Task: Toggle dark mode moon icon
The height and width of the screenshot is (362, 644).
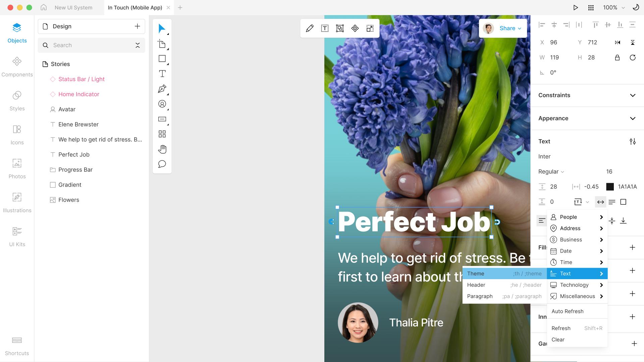Action: pos(636,8)
